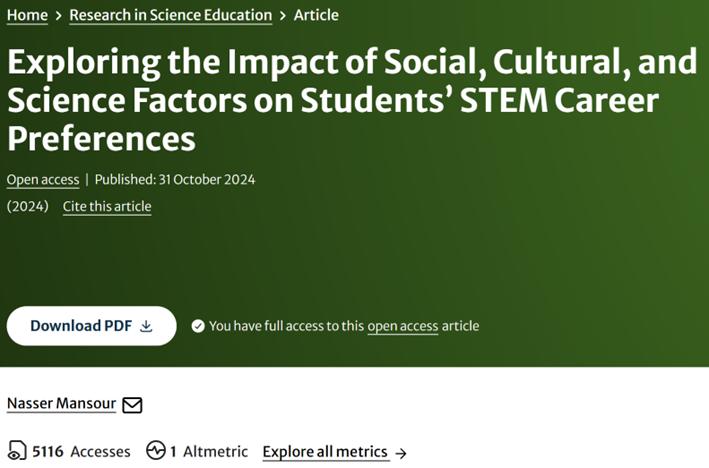Viewport: 709px width, 468px height.
Task: Click the Open access link under the title
Action: [43, 180]
